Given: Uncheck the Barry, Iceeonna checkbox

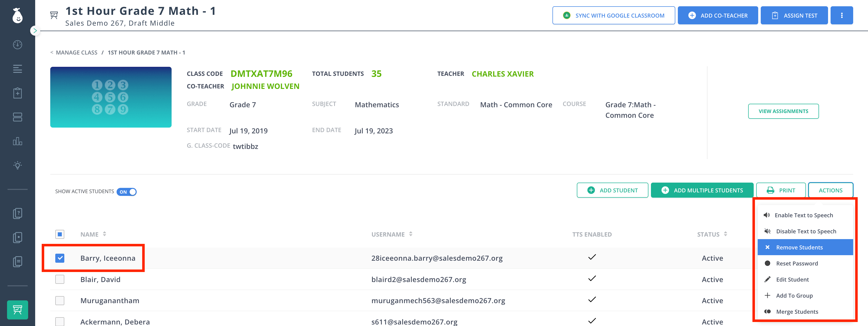Looking at the screenshot, I should coord(60,258).
